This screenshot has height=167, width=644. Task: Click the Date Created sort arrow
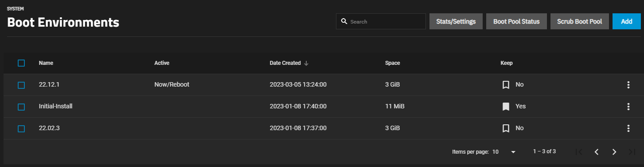pyautogui.click(x=306, y=64)
